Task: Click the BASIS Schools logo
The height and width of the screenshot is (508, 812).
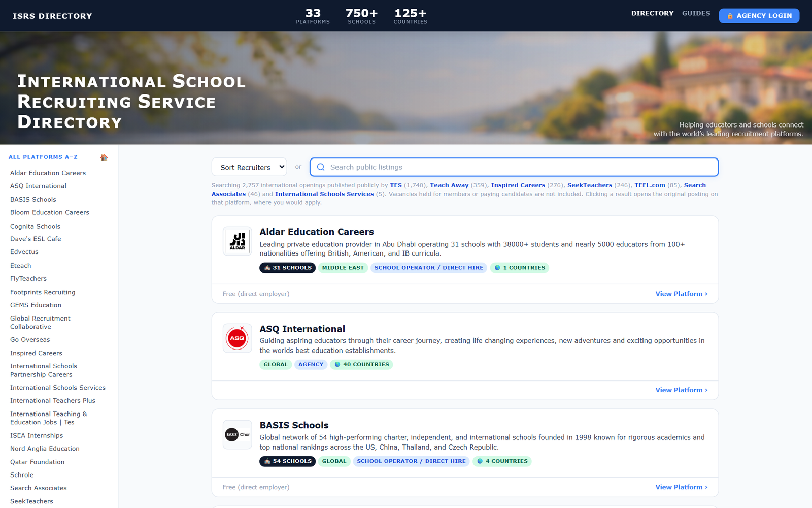Action: 238,434
